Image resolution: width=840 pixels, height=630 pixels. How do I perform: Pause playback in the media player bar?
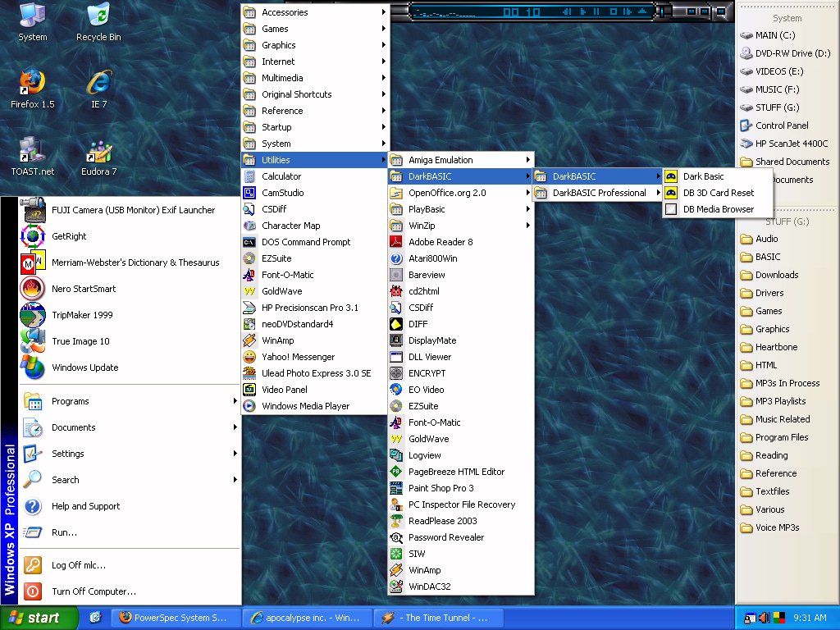[x=596, y=11]
